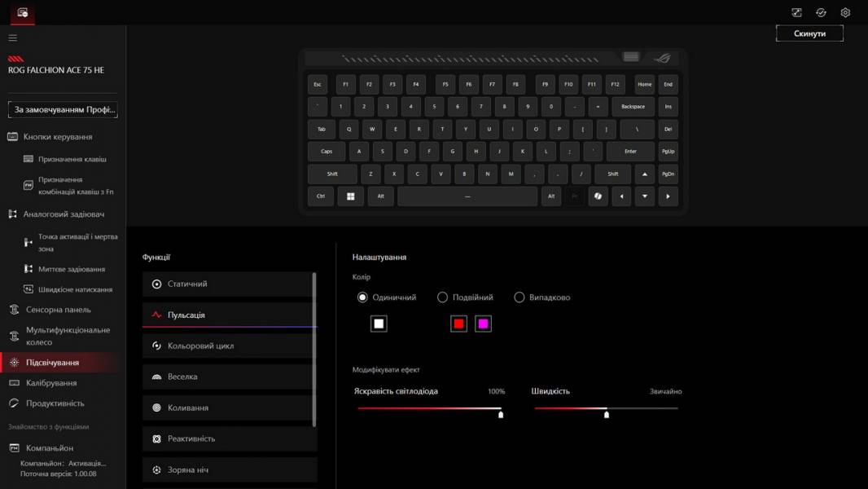This screenshot has height=489, width=868.
Task: Click the Windows key on keyboard preview
Action: point(351,196)
